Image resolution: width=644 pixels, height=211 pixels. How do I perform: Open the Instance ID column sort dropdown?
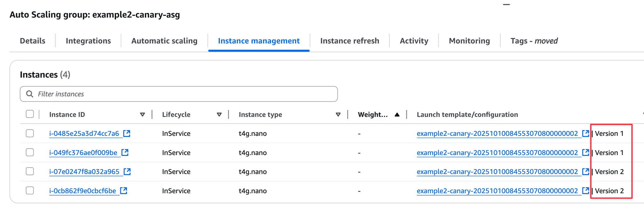[142, 115]
